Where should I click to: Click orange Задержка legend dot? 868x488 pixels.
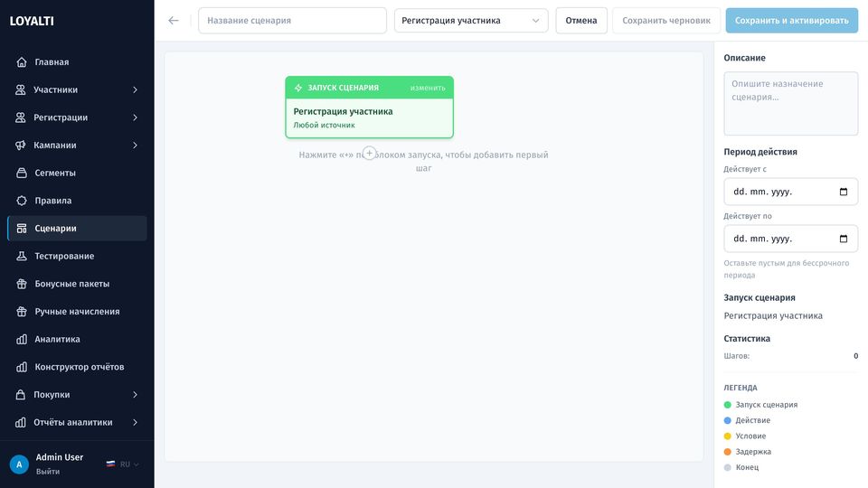[727, 452]
